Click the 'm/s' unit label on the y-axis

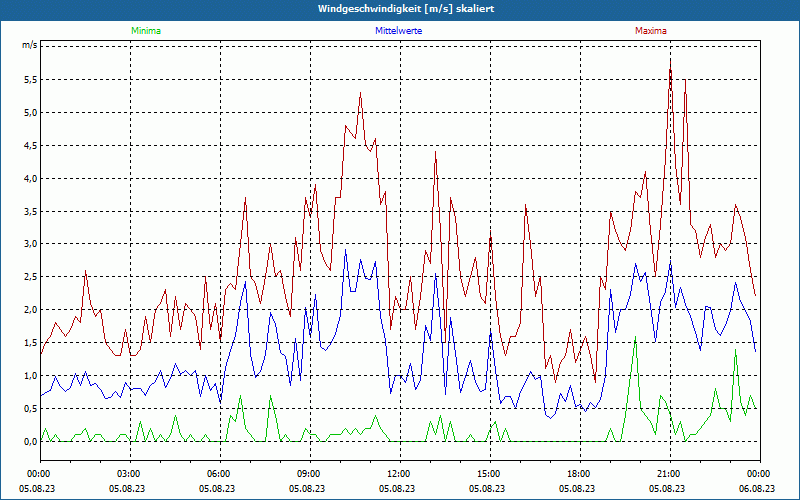tap(30, 45)
